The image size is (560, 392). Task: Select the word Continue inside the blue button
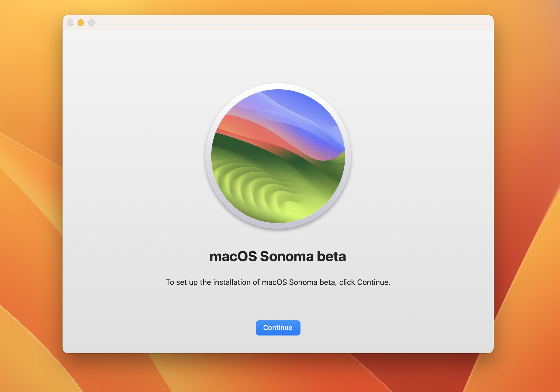[278, 328]
